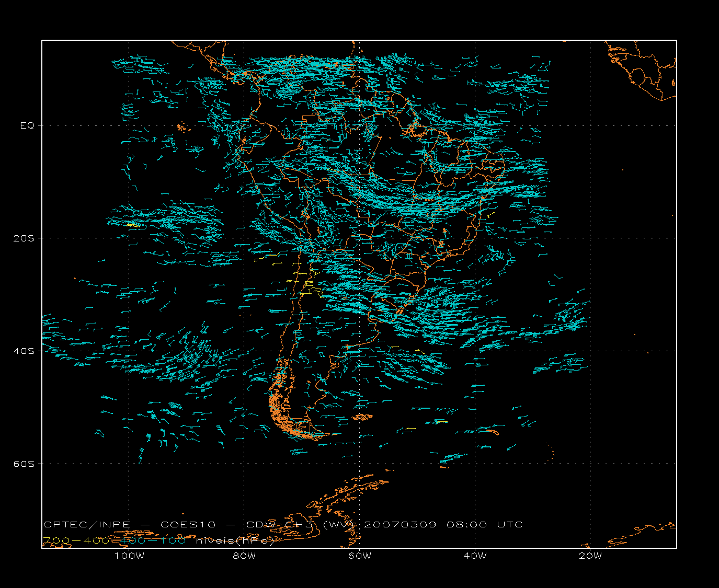This screenshot has height=588, width=719.
Task: Click the CPTEC/INPE caption text
Action: click(87, 525)
